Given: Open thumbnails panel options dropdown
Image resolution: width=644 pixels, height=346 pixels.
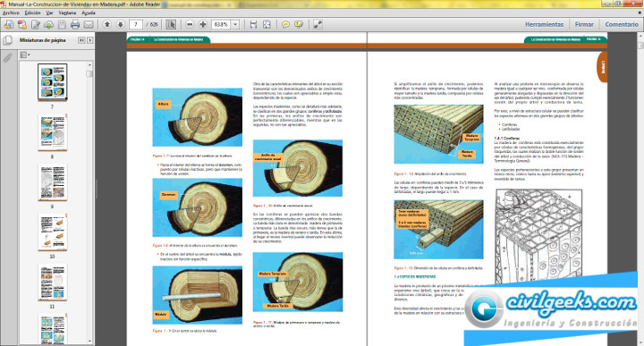Looking at the screenshot, I should point(25,55).
